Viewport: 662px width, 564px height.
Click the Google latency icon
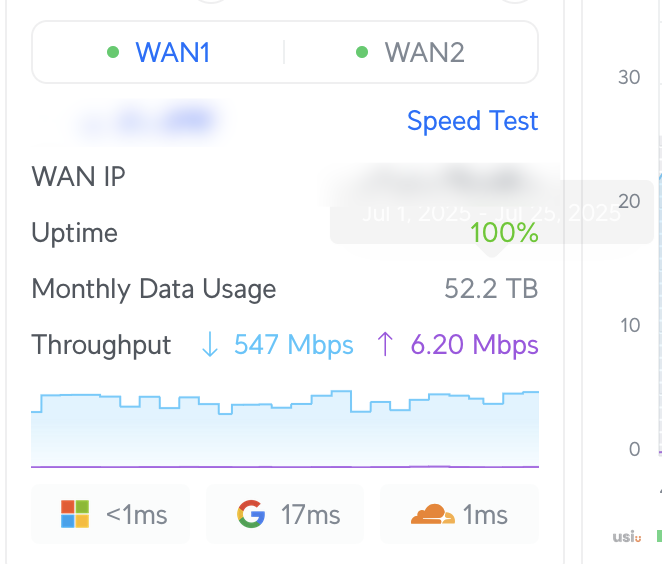point(251,515)
